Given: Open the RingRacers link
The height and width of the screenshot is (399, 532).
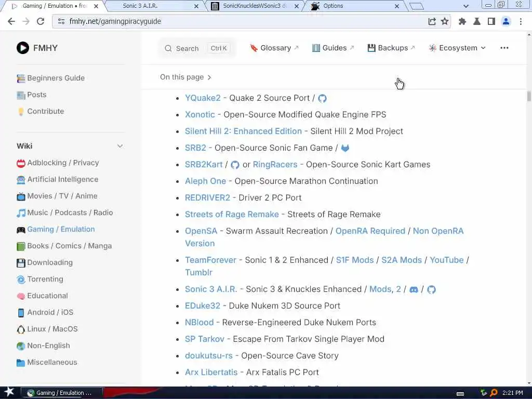Looking at the screenshot, I should point(275,165).
